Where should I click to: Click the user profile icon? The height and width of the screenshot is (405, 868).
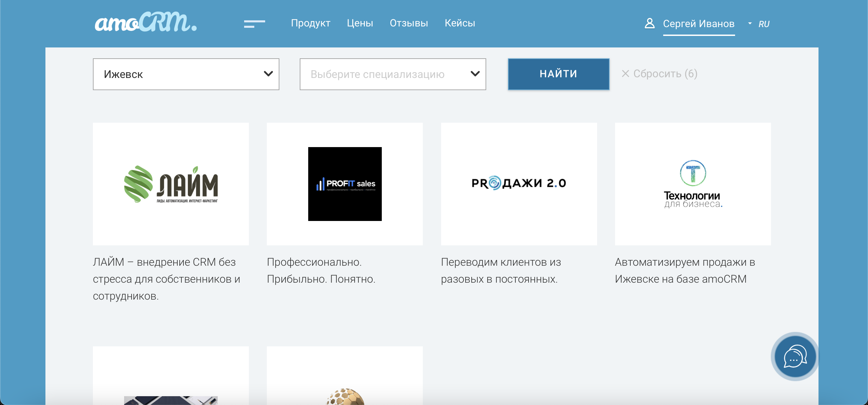point(649,23)
